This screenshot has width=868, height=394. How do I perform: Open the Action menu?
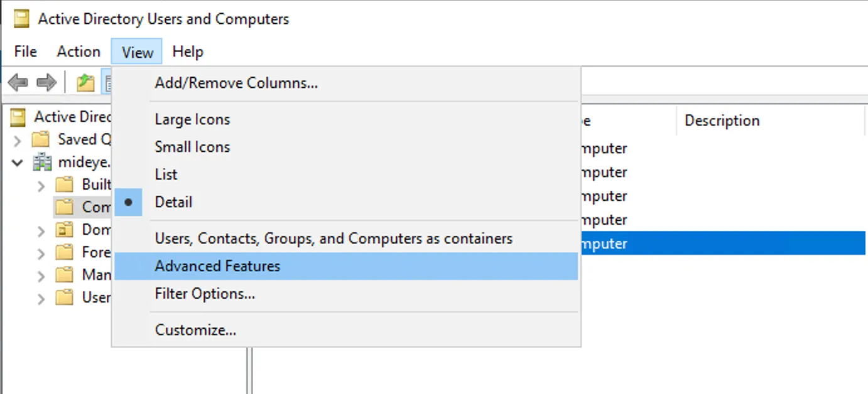[78, 51]
